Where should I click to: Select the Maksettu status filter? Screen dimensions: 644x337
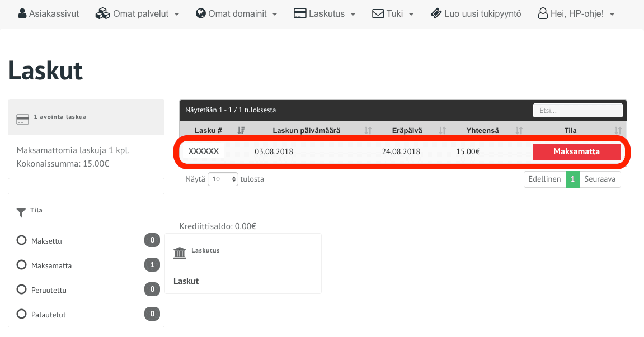(22, 240)
